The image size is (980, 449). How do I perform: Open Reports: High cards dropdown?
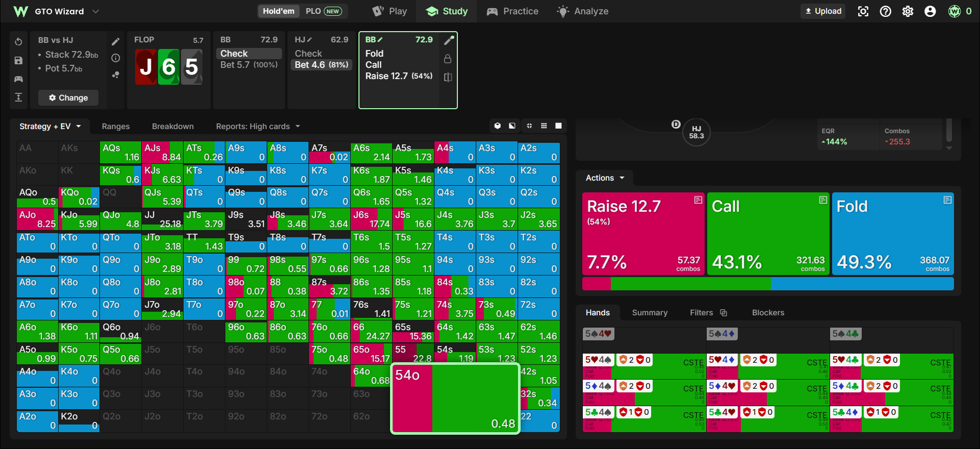click(x=258, y=127)
